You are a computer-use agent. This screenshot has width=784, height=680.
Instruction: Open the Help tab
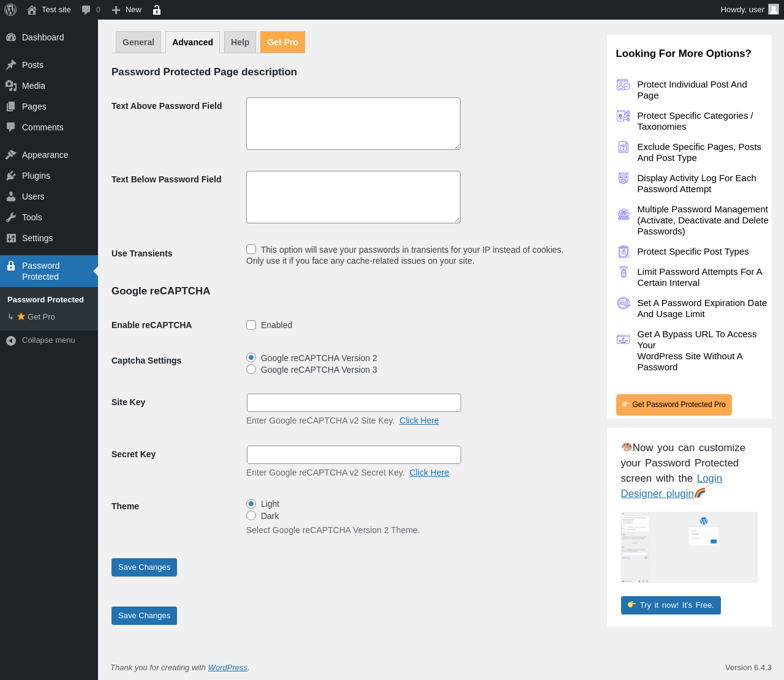point(240,42)
